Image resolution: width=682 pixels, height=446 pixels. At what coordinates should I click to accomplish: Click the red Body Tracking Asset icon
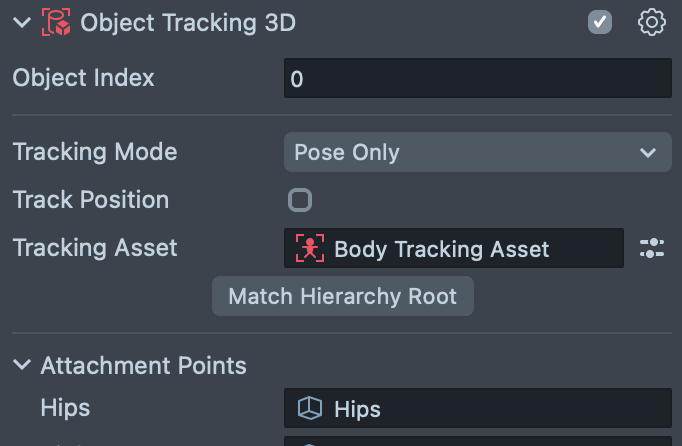(310, 249)
